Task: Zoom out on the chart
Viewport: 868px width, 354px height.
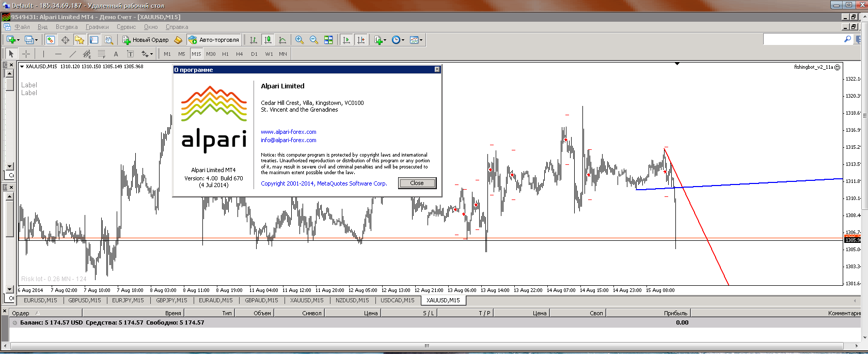Action: pyautogui.click(x=313, y=40)
